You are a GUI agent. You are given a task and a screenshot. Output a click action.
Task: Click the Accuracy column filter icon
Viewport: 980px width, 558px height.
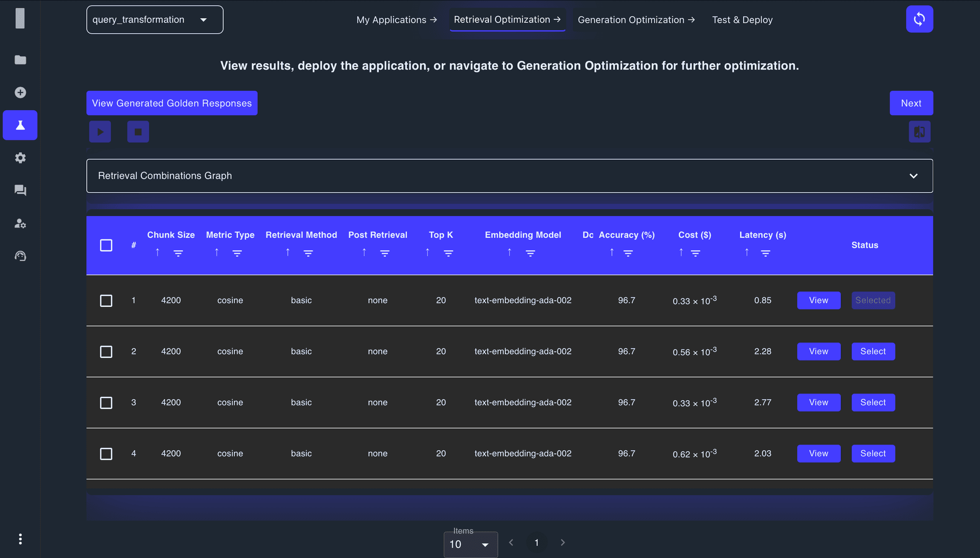click(x=628, y=253)
